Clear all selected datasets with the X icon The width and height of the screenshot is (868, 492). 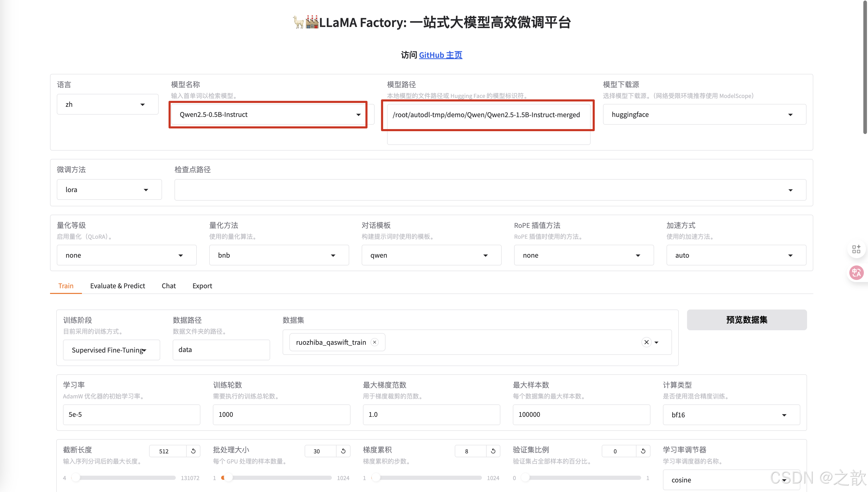click(x=646, y=342)
